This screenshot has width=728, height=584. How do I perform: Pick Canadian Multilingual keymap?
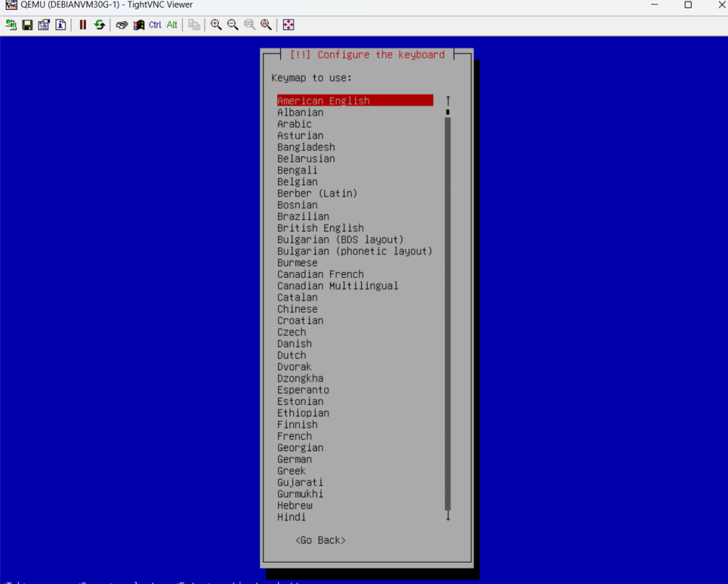click(x=338, y=286)
